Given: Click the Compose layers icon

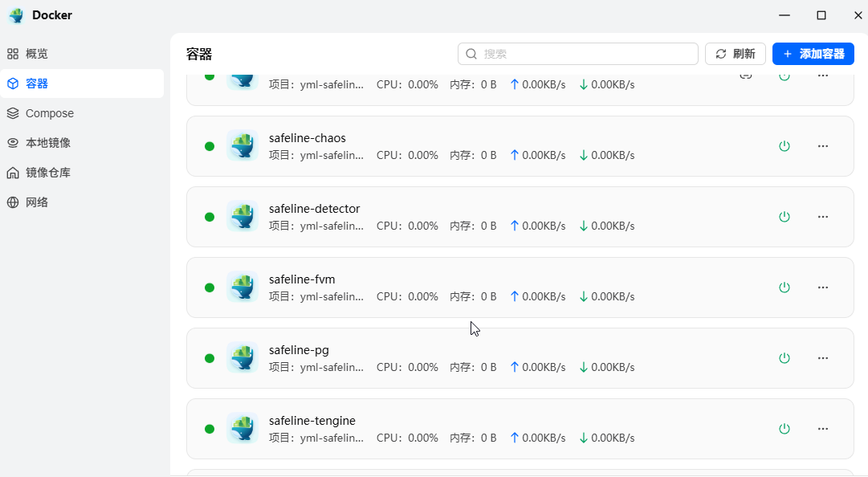Looking at the screenshot, I should tap(13, 113).
